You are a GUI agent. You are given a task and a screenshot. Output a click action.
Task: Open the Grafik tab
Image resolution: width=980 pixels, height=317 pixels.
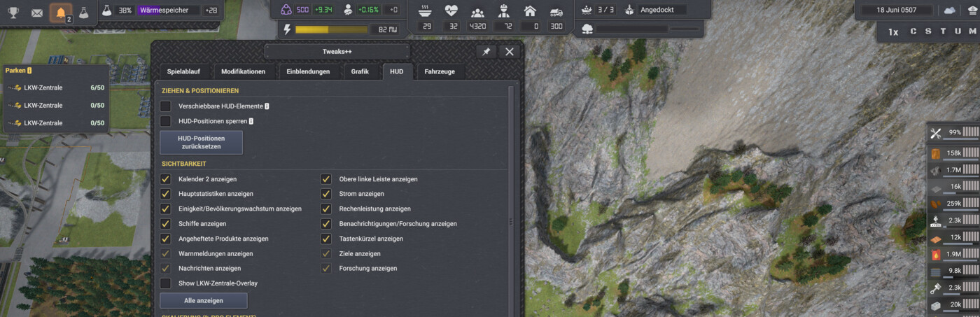360,71
